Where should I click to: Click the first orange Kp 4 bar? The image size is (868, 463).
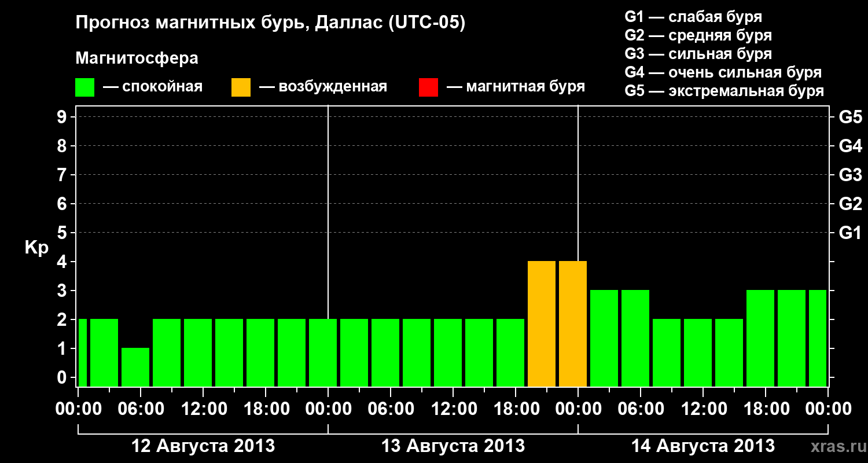click(x=542, y=324)
